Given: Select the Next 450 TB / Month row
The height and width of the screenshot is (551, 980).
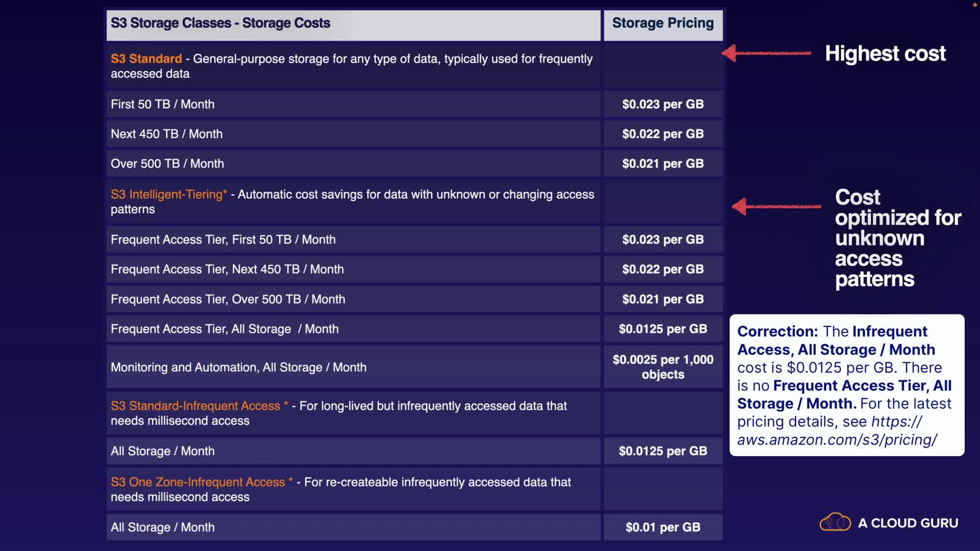Looking at the screenshot, I should click(x=166, y=134).
